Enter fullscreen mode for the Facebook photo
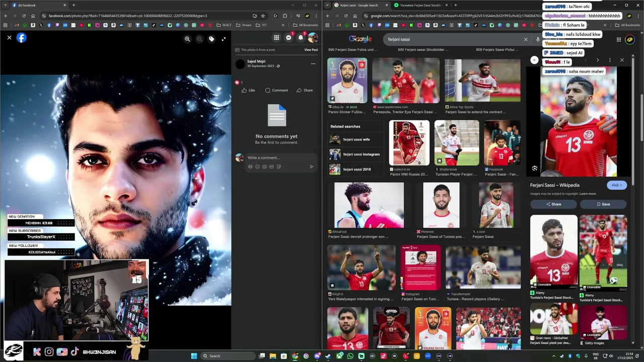 click(x=223, y=39)
